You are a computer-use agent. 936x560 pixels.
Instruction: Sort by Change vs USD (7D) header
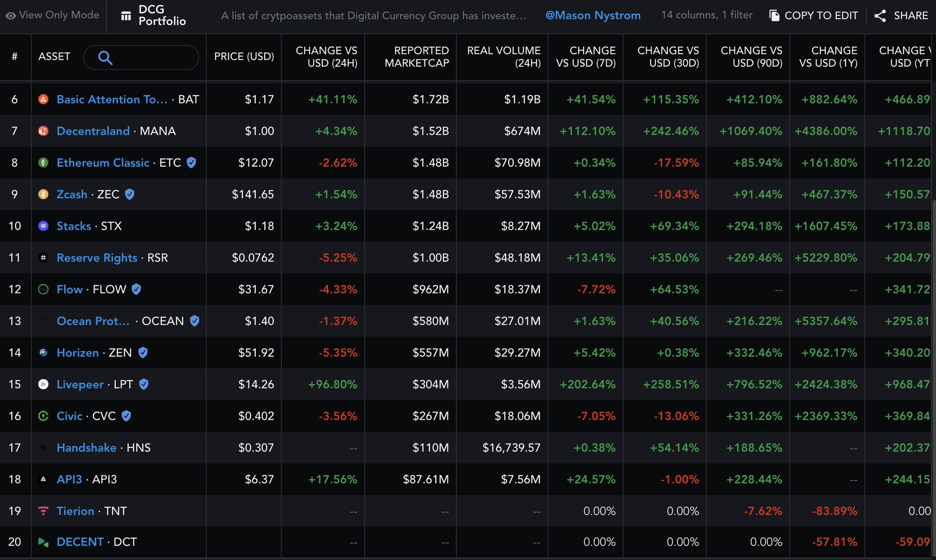[x=586, y=57]
